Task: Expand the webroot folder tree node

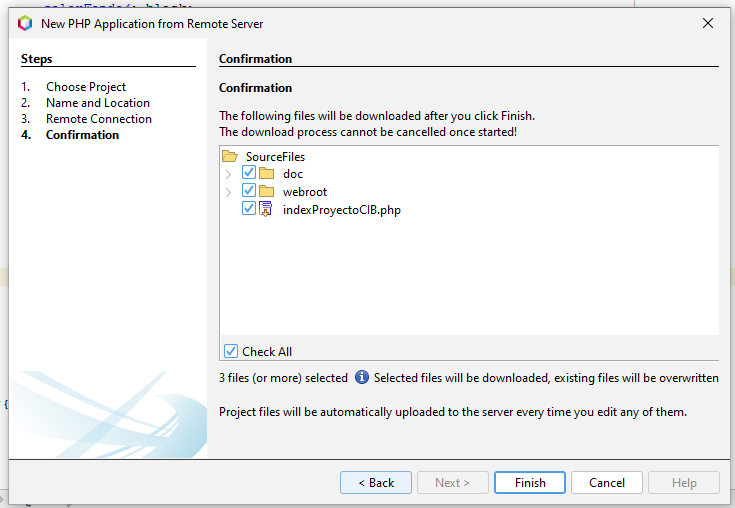Action: tap(228, 191)
